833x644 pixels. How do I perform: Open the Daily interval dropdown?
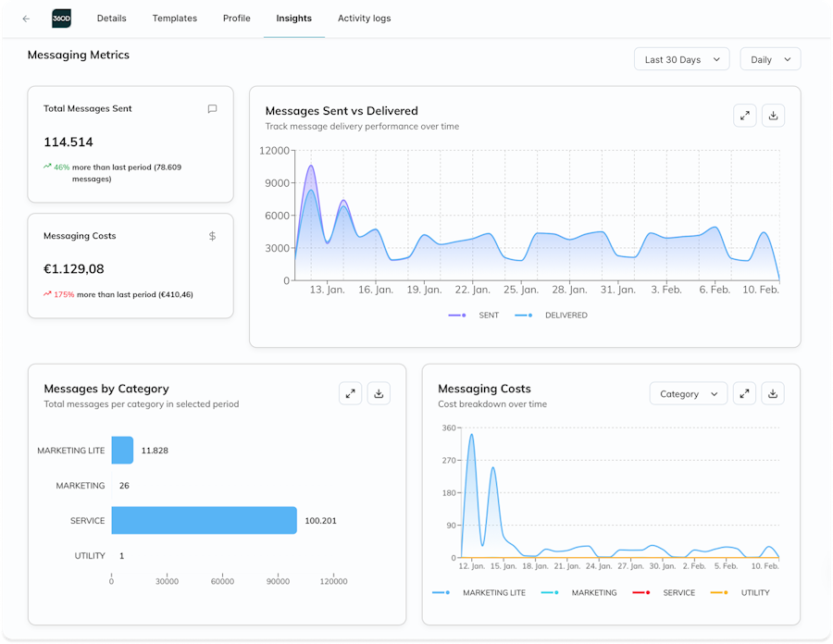pos(770,59)
